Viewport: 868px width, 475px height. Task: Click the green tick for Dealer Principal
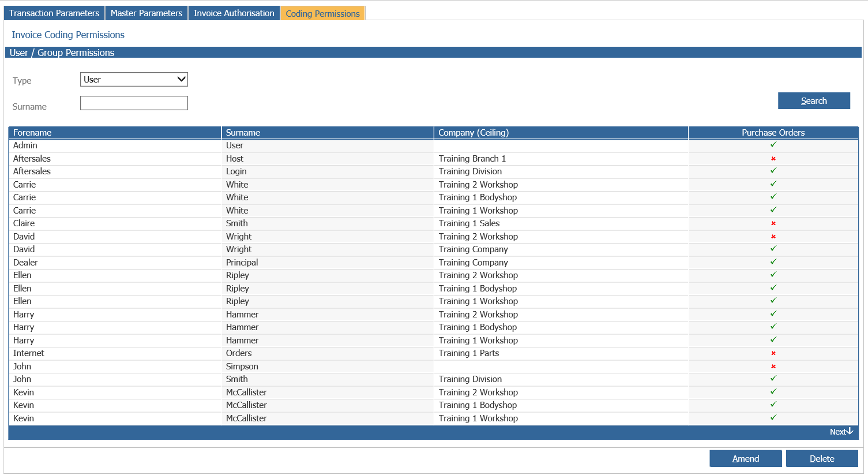click(x=773, y=262)
